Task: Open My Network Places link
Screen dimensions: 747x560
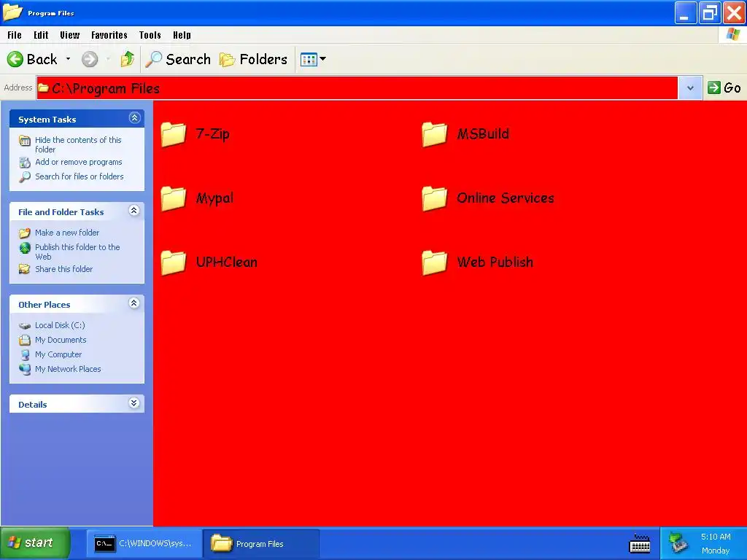Action: (x=68, y=369)
